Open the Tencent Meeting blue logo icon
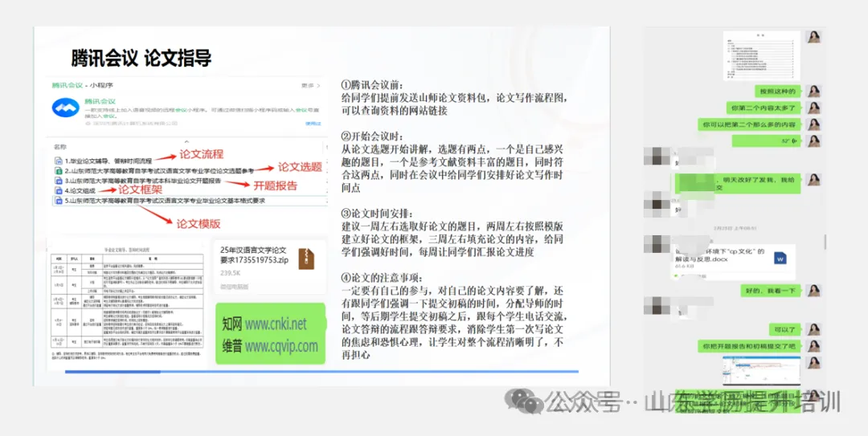This screenshot has height=436, width=868. point(65,108)
